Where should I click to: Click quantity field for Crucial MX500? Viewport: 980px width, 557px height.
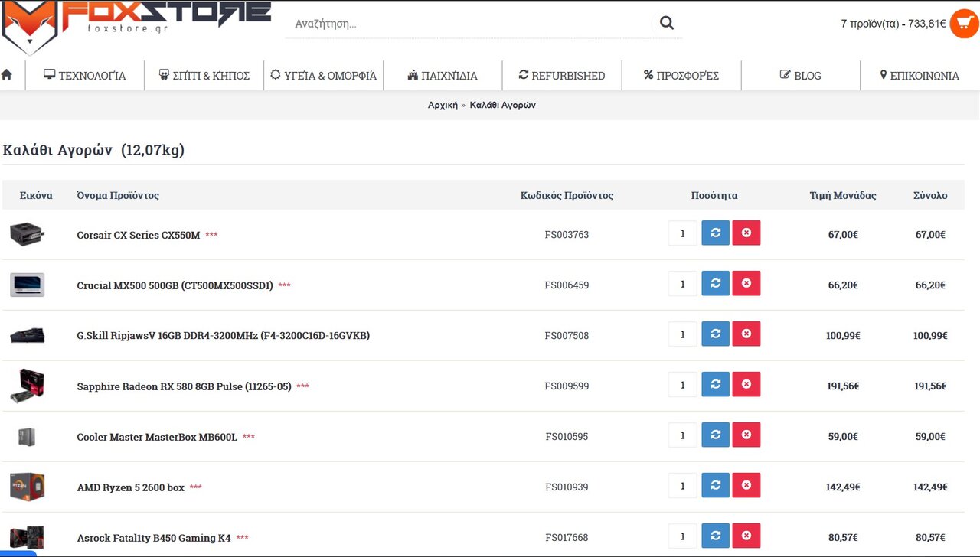tap(682, 284)
